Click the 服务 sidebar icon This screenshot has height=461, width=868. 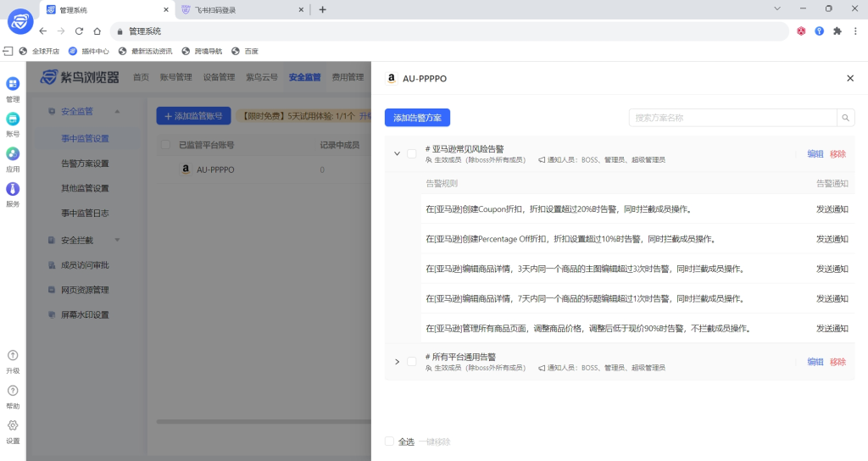click(x=13, y=190)
